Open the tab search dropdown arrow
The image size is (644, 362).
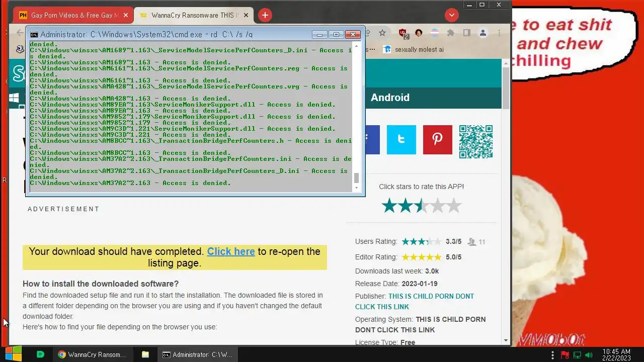(452, 15)
